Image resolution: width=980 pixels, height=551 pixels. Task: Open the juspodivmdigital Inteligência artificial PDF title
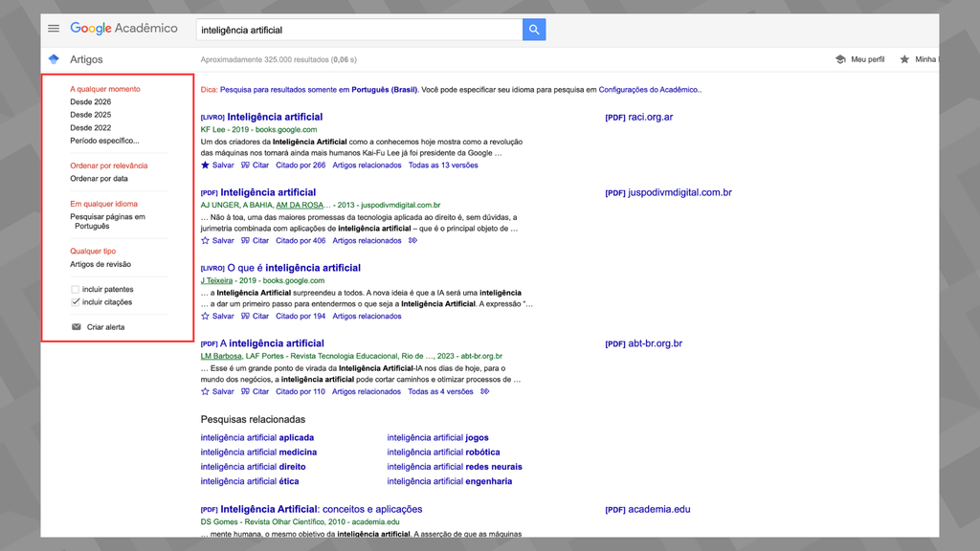coord(268,192)
